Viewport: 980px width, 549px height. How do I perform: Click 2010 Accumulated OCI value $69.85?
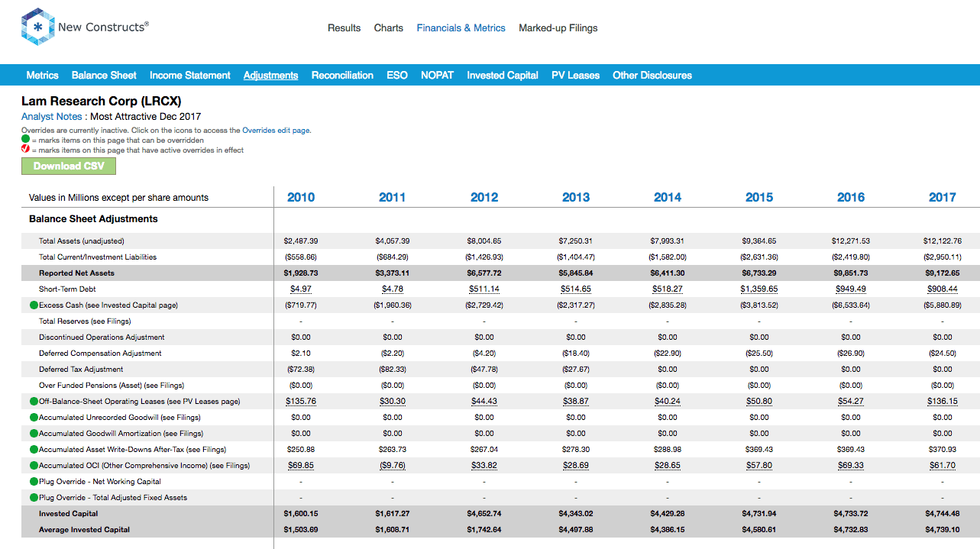pos(301,466)
